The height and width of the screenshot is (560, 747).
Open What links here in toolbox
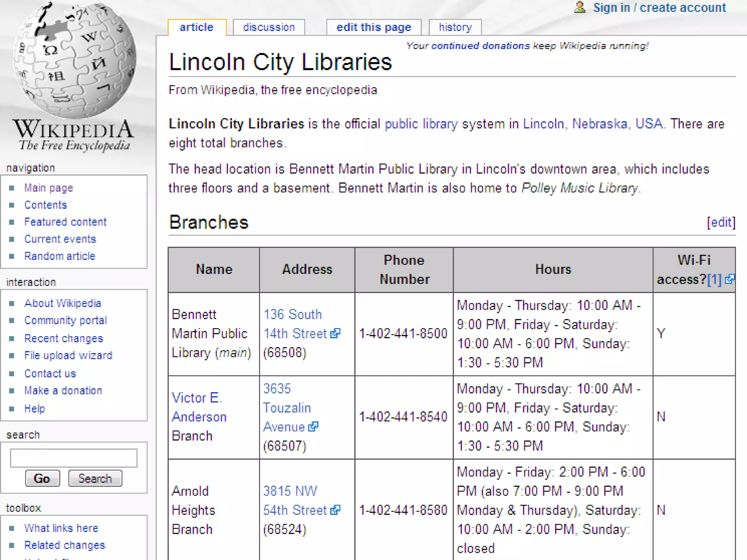(61, 528)
